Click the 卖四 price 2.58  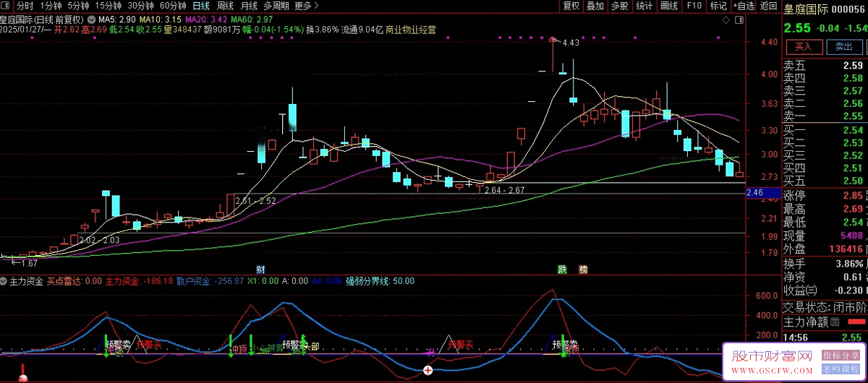[853, 78]
